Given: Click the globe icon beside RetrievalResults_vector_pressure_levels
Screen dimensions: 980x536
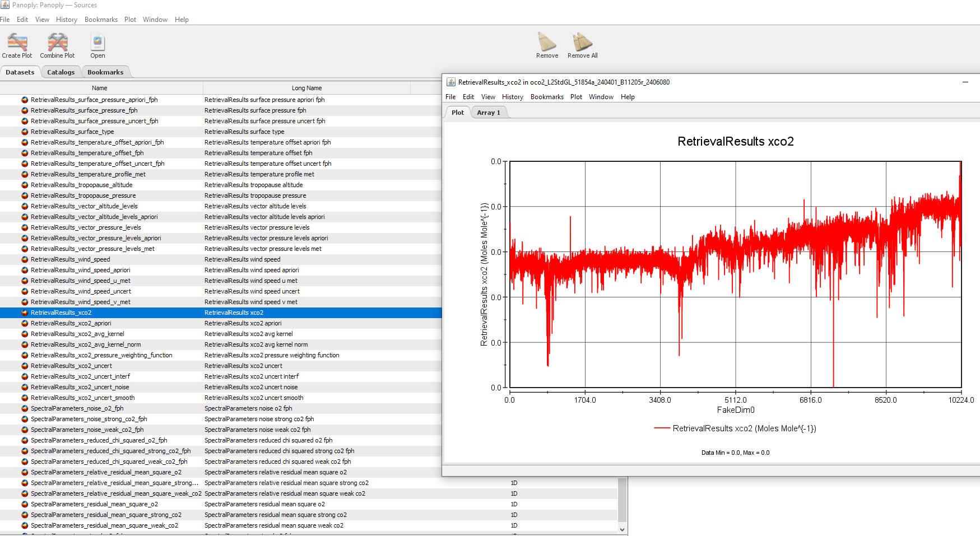Looking at the screenshot, I should click(x=25, y=227).
